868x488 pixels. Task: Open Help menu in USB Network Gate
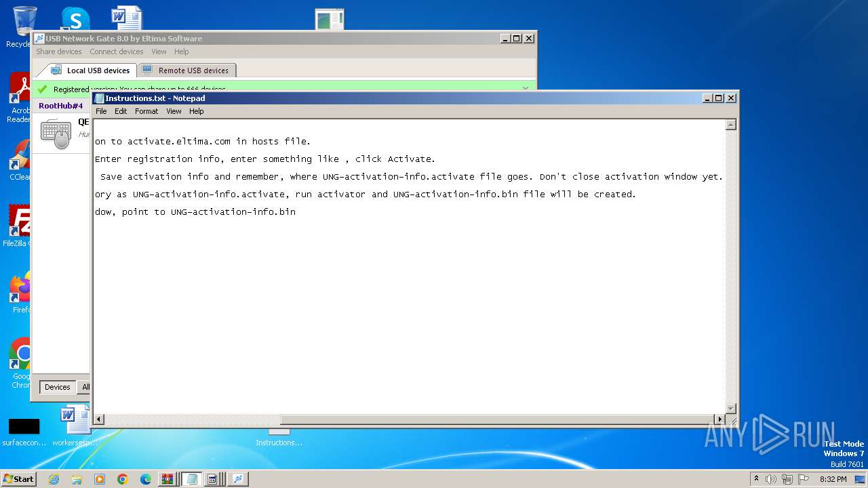click(x=181, y=52)
